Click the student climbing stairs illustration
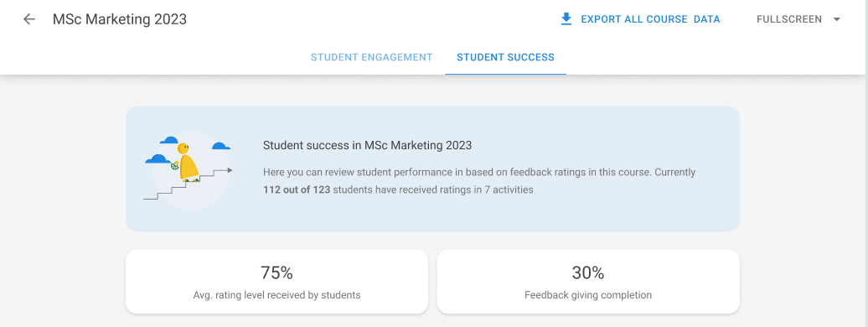The height and width of the screenshot is (327, 868). coord(189,169)
